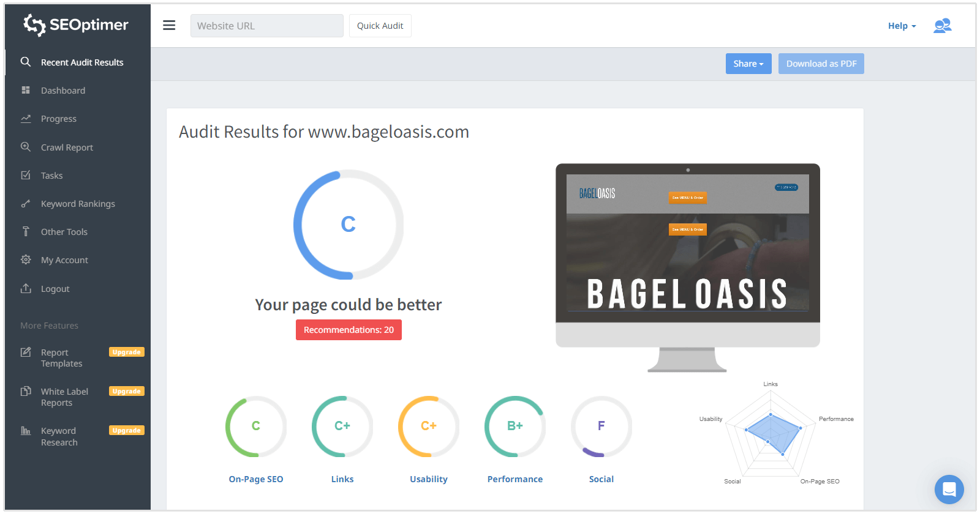Screen dimensions: 980x514
Task: Open the chat support bubble
Action: [949, 490]
